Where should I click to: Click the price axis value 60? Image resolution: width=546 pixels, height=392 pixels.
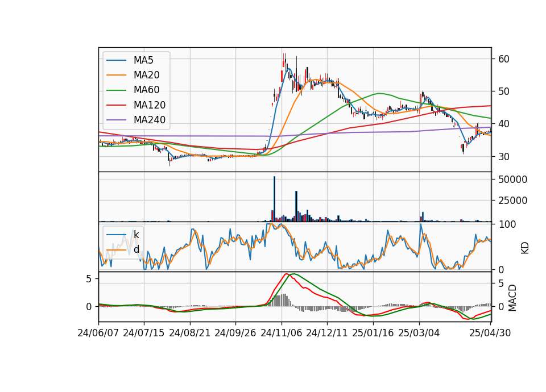(504, 59)
